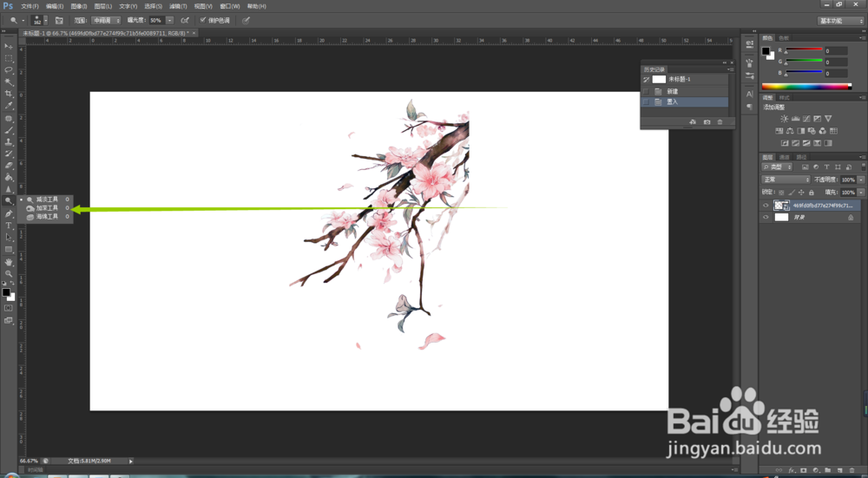Open the brush panel toggle icon
This screenshot has width=868, height=478.
[x=59, y=21]
